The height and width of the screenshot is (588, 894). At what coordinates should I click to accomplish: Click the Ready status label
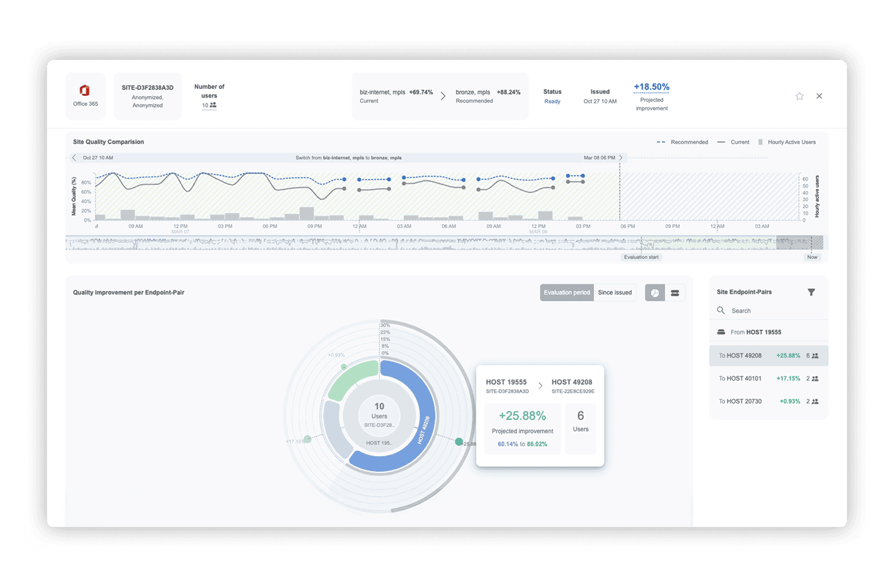click(x=552, y=101)
